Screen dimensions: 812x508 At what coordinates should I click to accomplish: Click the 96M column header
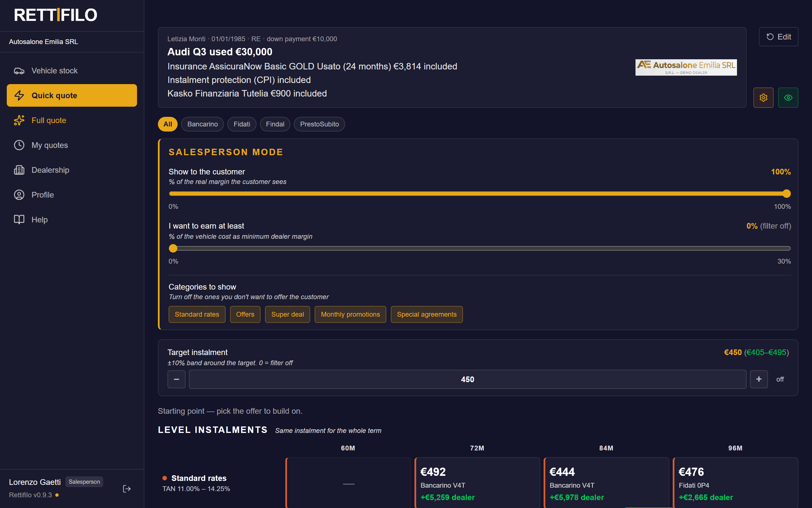point(735,448)
